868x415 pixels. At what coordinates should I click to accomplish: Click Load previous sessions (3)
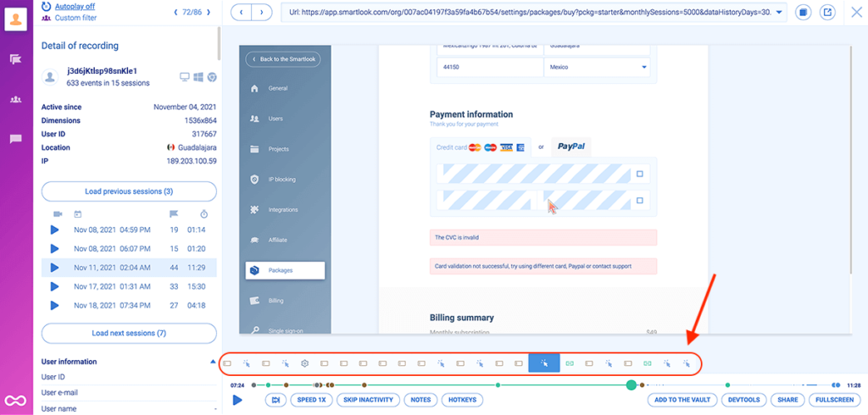(129, 191)
